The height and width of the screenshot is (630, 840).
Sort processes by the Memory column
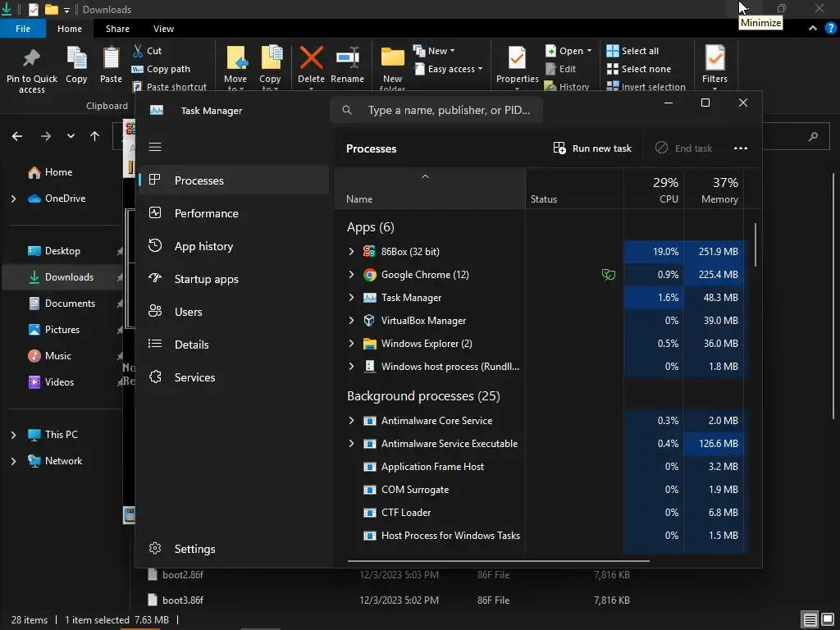[714, 189]
